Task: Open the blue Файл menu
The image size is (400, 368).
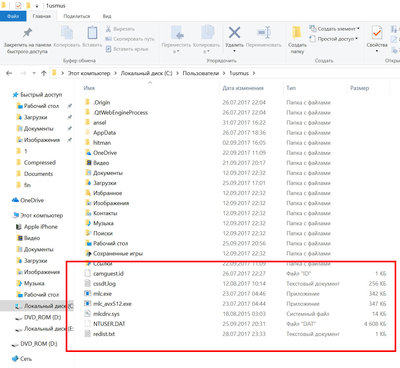Action: [x=13, y=16]
